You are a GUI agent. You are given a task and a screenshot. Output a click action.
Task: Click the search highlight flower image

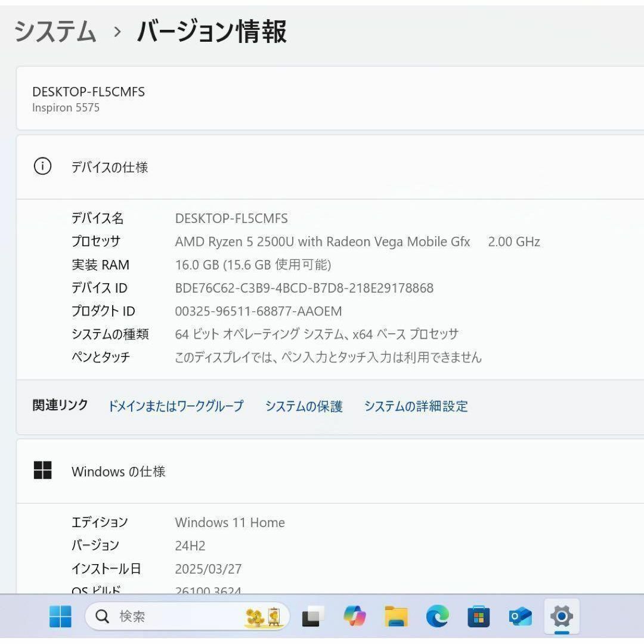pos(264,617)
